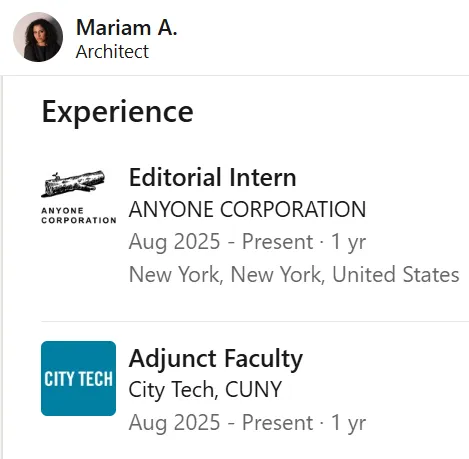Click Adjunct Faculty's Aug 2025 - Present dates
The image size is (469, 459).
(x=221, y=423)
